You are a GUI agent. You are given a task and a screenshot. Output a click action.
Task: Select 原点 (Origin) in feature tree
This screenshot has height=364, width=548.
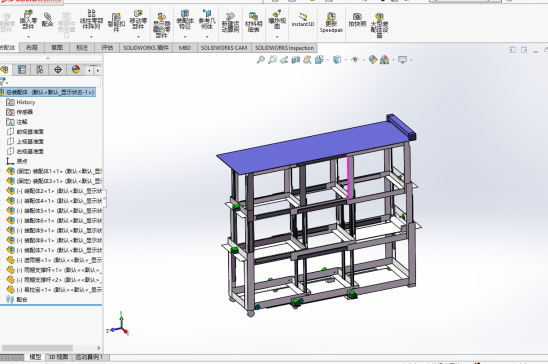[x=17, y=161]
